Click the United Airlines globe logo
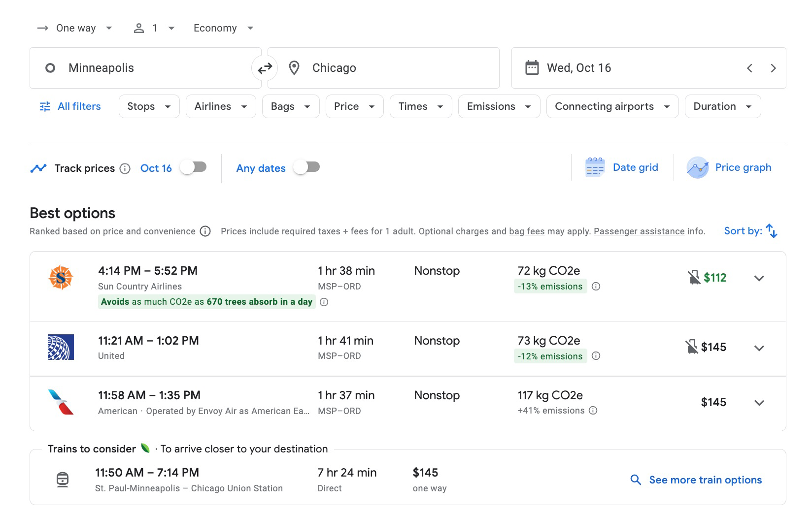This screenshot has height=512, width=812. pos(61,347)
